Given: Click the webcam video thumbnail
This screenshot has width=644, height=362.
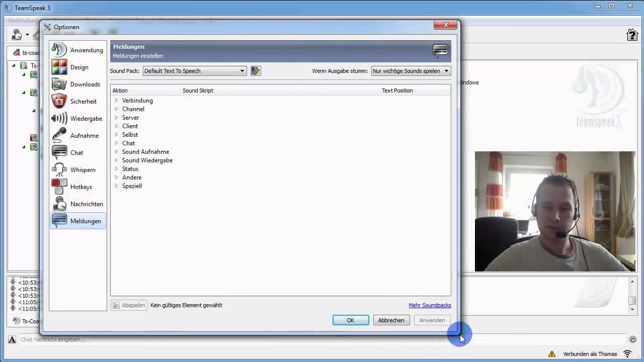Looking at the screenshot, I should [x=555, y=211].
